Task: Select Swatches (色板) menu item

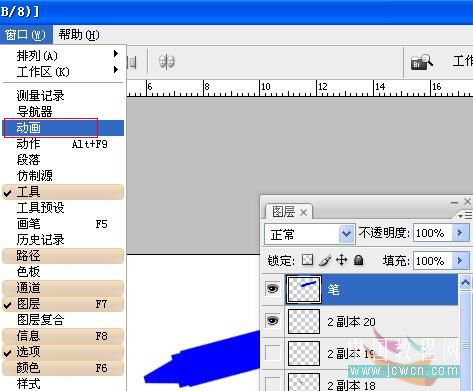Action: [x=63, y=272]
